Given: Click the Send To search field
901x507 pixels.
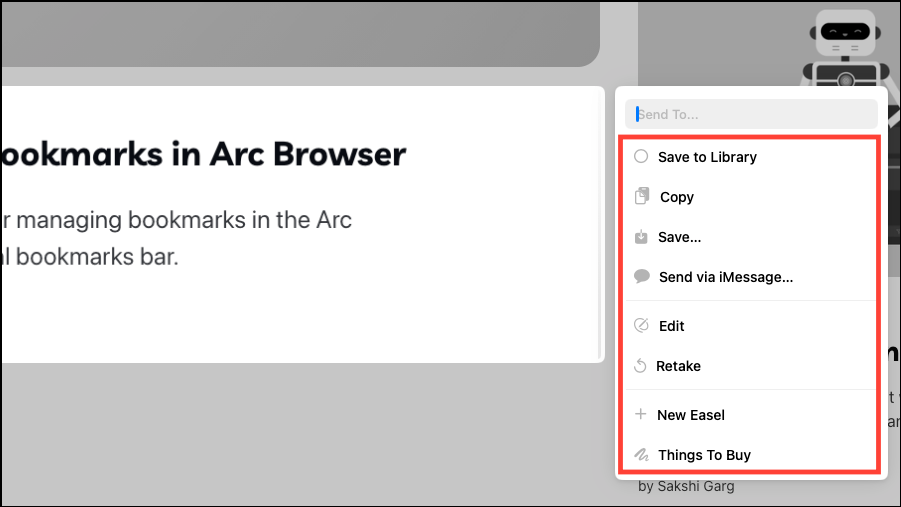Looking at the screenshot, I should tap(751, 114).
